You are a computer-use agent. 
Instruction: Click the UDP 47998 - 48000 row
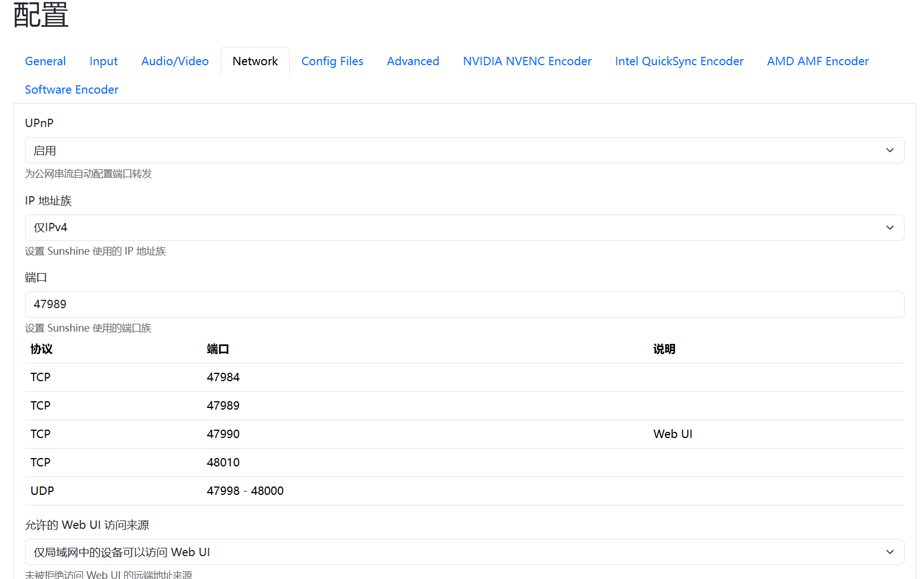point(464,491)
